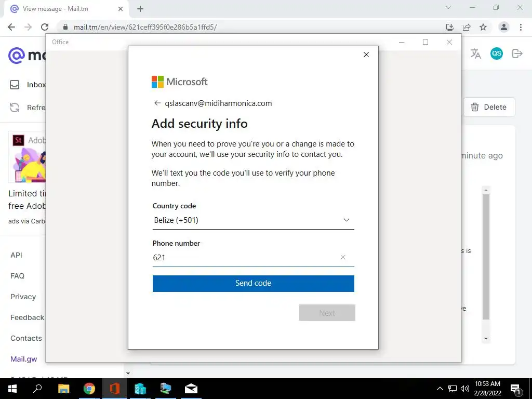This screenshot has height=399, width=532.
Task: Open the Chrome tab search chevron
Action: click(448, 7)
